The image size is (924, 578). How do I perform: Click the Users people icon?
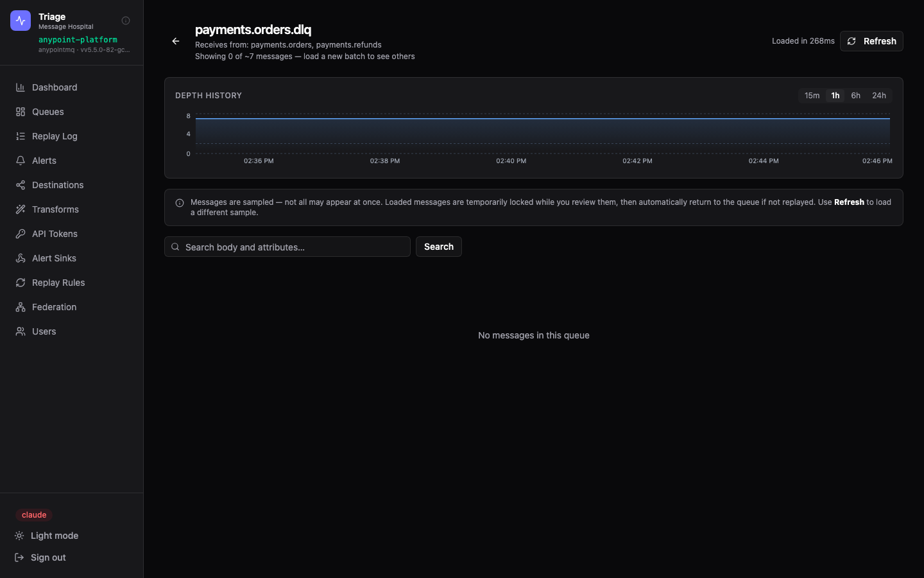[x=21, y=331]
